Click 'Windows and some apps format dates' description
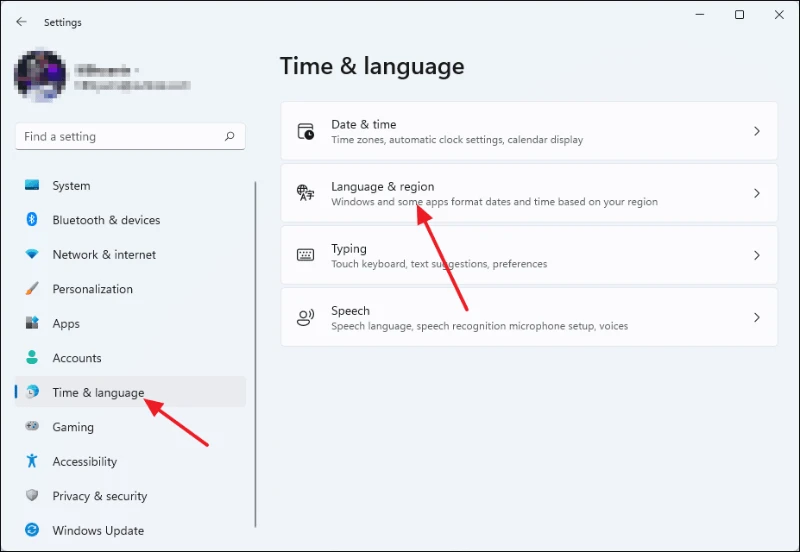 click(x=494, y=202)
